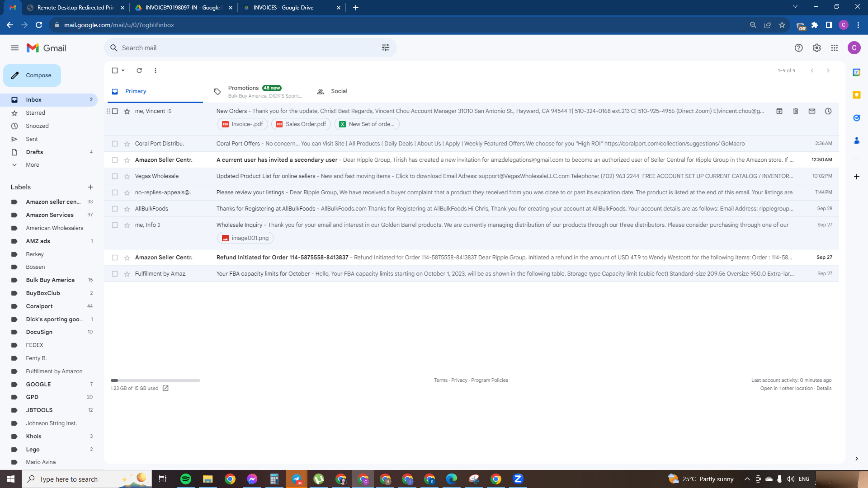This screenshot has width=868, height=488.
Task: Open the Windows Start menu
Action: (x=11, y=479)
